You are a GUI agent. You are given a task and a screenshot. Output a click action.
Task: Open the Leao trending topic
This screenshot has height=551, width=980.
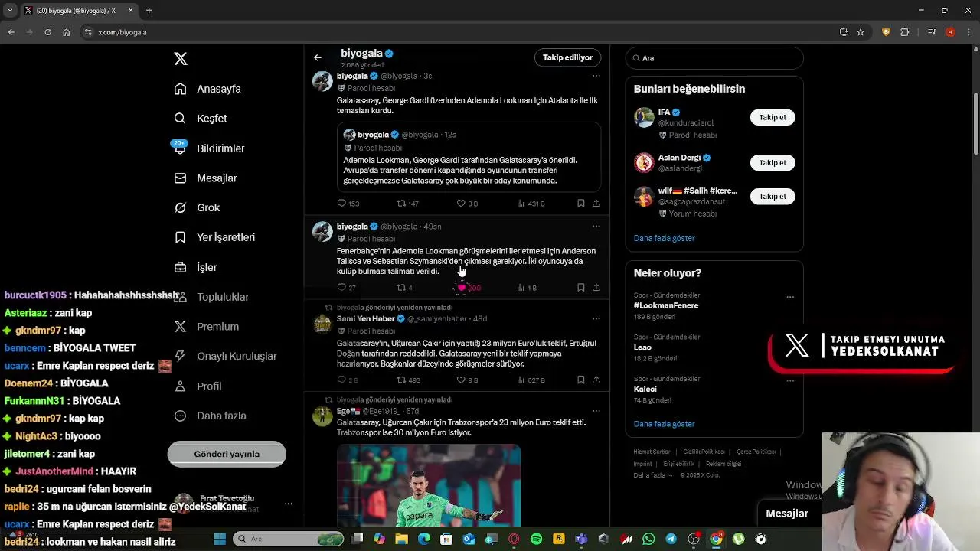(x=642, y=347)
